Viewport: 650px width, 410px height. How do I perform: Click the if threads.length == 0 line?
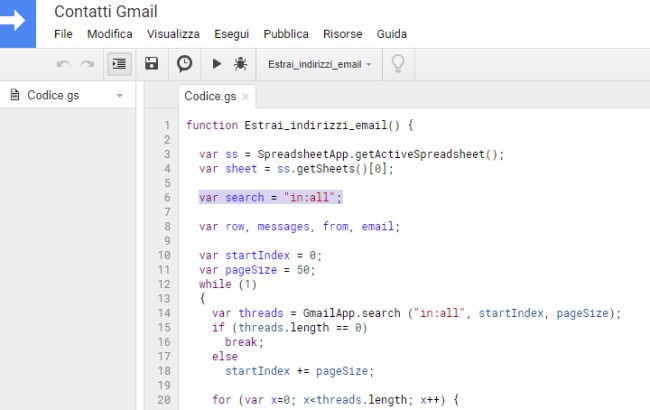(289, 328)
